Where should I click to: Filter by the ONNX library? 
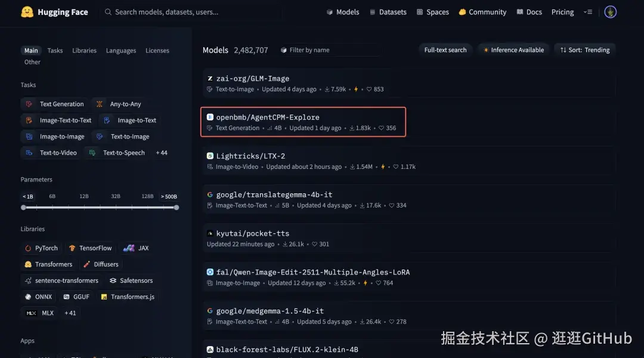click(38, 297)
